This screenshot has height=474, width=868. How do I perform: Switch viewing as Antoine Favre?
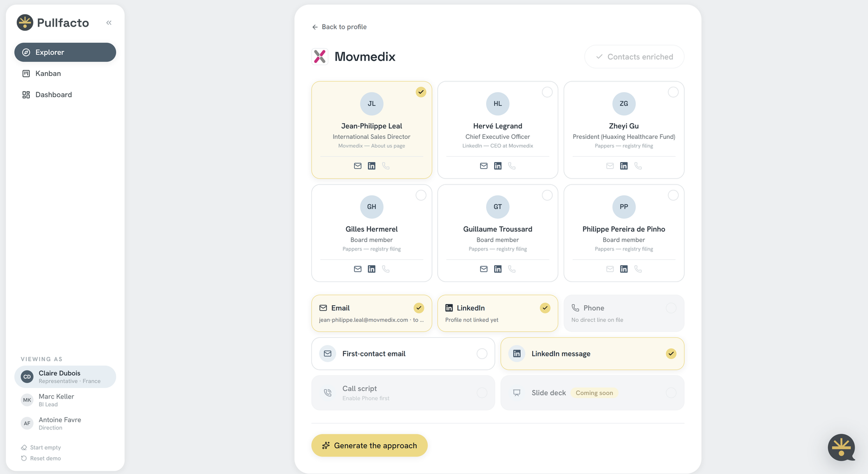coord(65,424)
